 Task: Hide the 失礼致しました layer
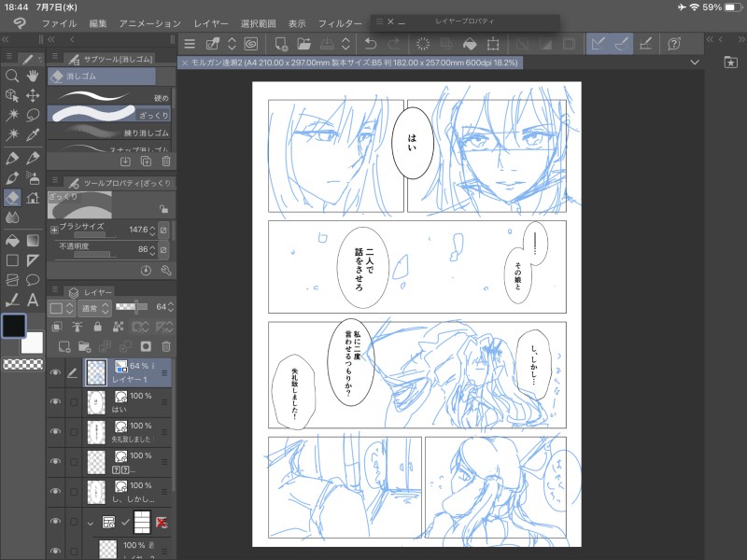[x=55, y=432]
